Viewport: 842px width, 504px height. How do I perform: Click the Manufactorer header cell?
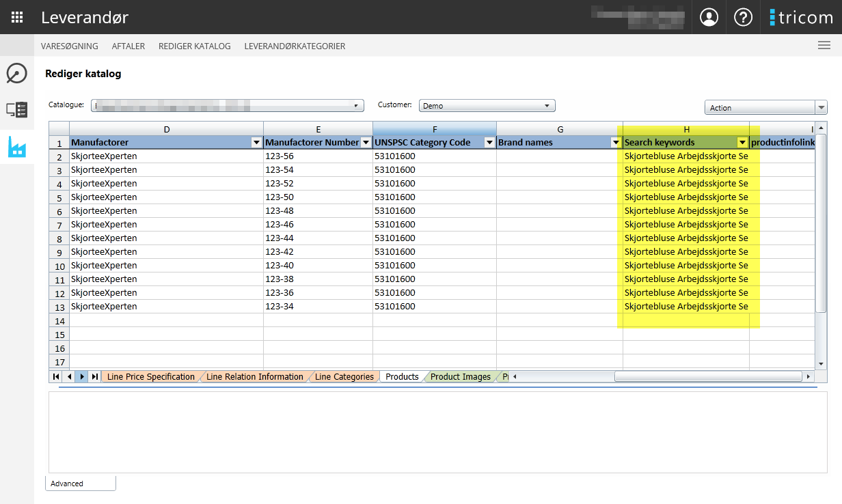tap(166, 143)
